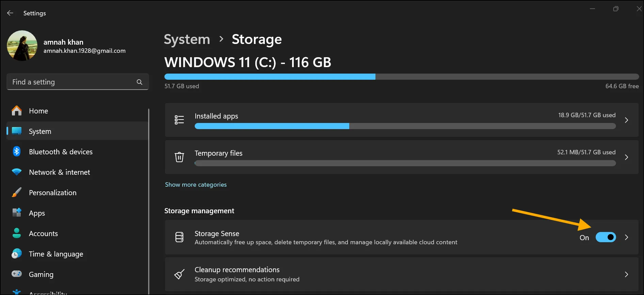Click Show more categories

pos(195,184)
